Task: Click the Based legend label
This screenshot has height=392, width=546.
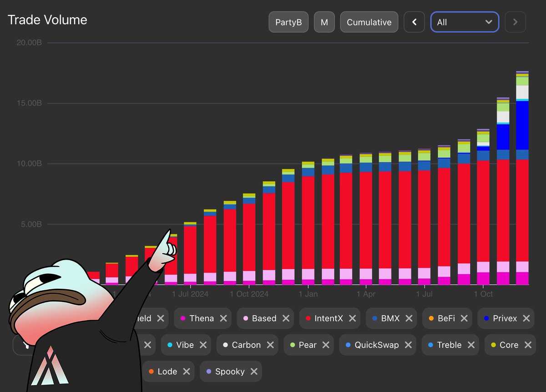Action: click(264, 318)
